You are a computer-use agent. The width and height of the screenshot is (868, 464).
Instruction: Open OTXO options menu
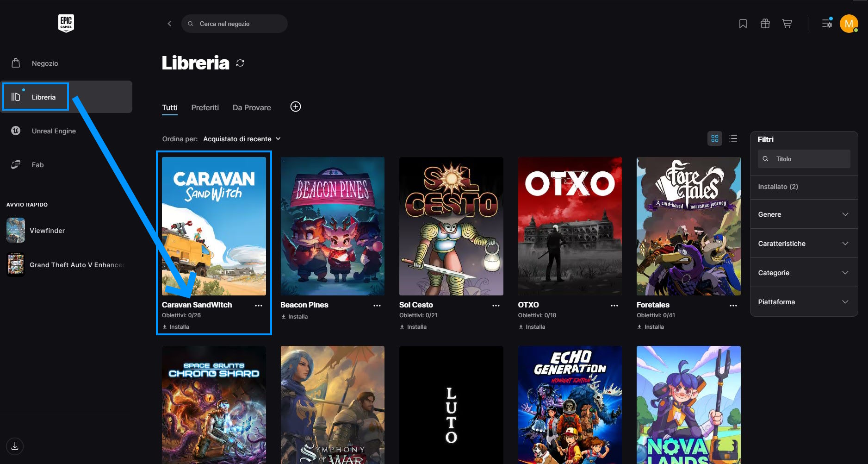(614, 305)
